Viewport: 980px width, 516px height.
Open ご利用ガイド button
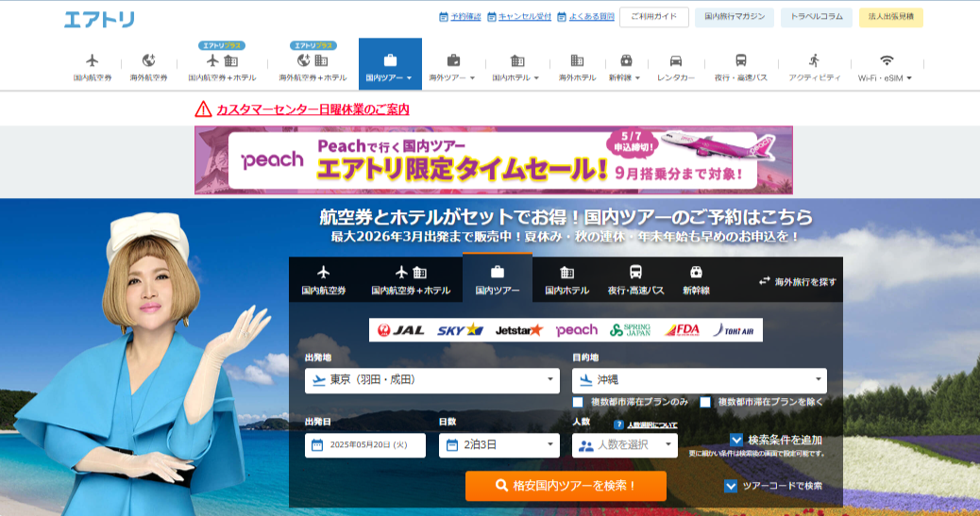(x=654, y=17)
